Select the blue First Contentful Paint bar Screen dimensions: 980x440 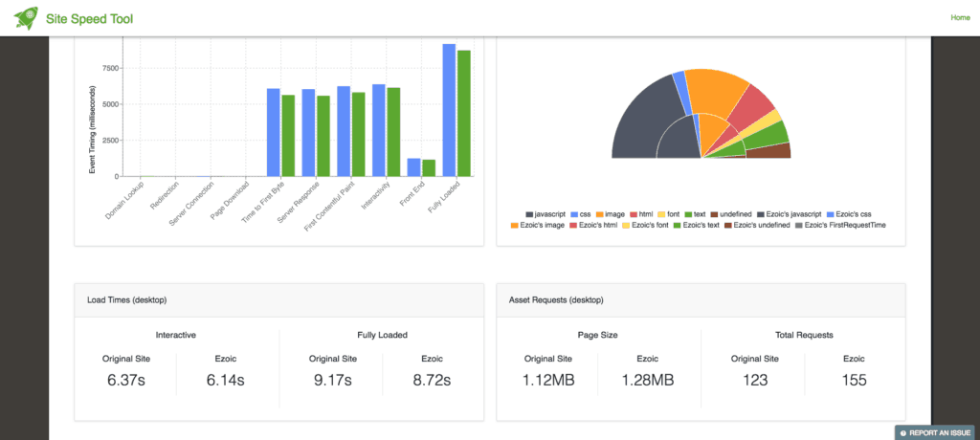pyautogui.click(x=344, y=131)
